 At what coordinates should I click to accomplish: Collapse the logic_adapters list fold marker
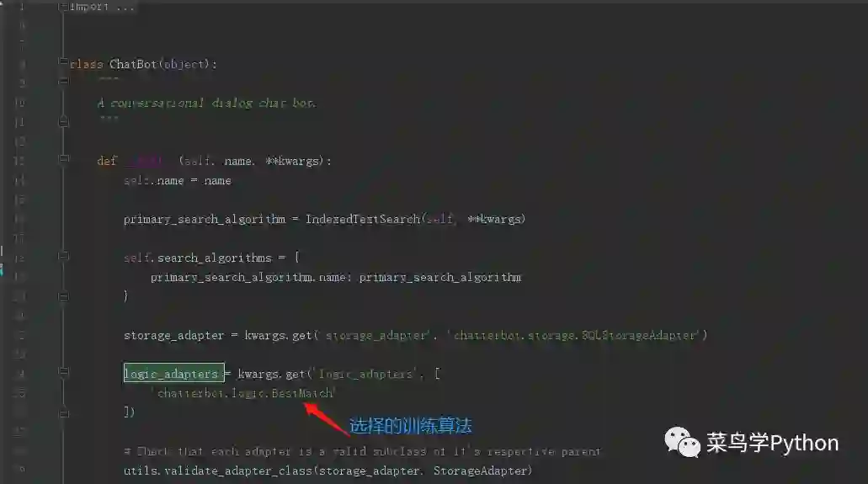click(x=64, y=371)
